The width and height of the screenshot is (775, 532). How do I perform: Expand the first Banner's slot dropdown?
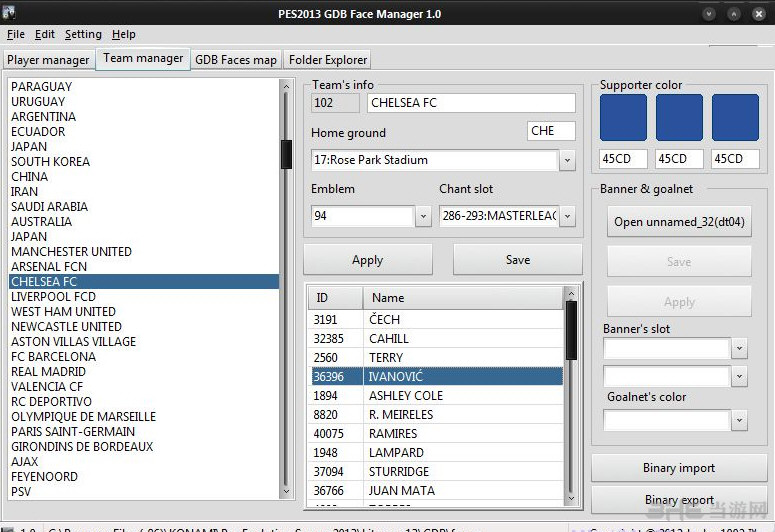tap(739, 348)
